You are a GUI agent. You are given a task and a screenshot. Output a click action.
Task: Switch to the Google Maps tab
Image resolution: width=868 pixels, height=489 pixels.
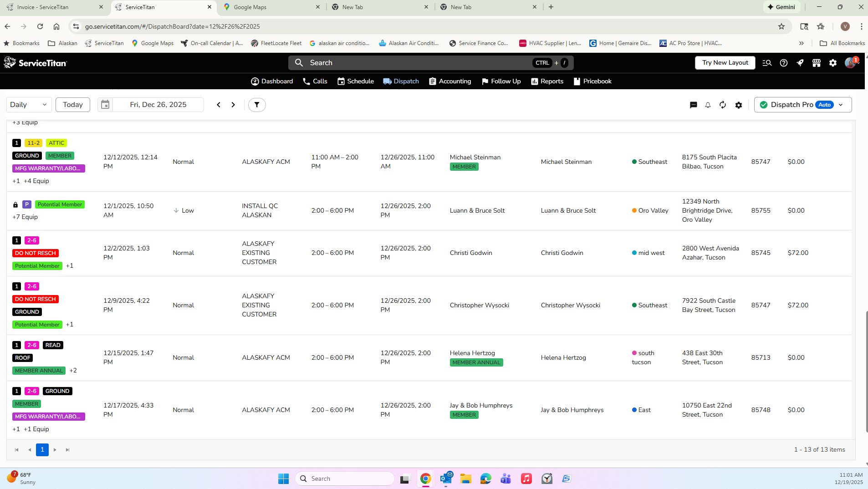271,7
